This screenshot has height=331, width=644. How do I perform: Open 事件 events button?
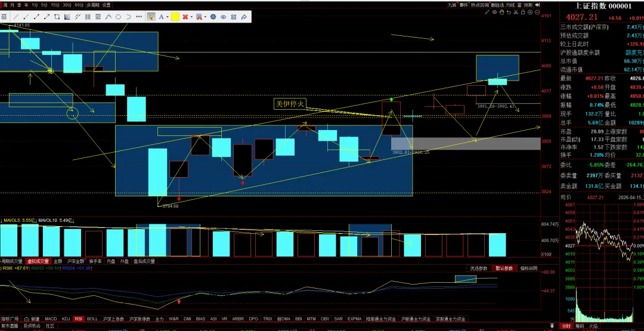464,5
